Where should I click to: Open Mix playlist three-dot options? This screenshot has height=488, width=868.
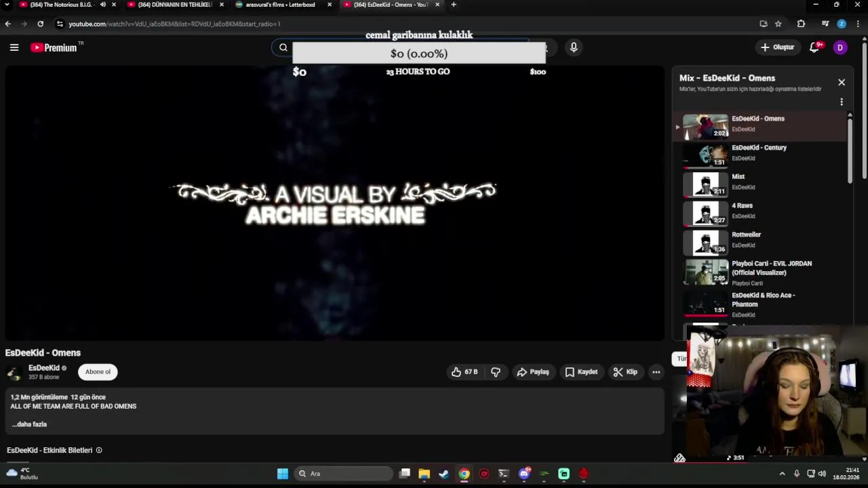(842, 102)
